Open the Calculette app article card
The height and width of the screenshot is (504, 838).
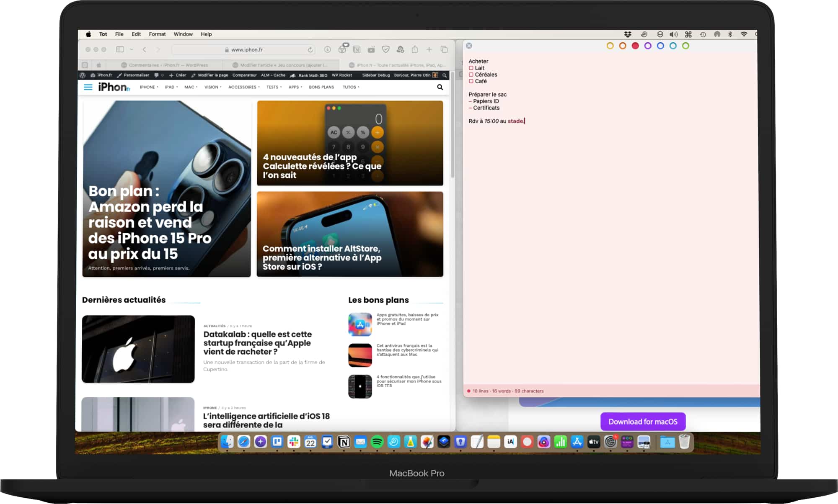[x=350, y=143]
